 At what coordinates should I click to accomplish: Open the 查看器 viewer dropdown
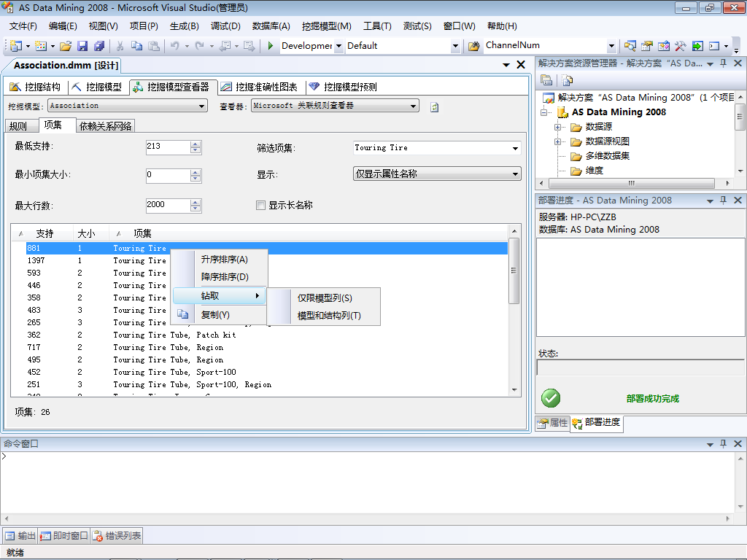coord(413,106)
